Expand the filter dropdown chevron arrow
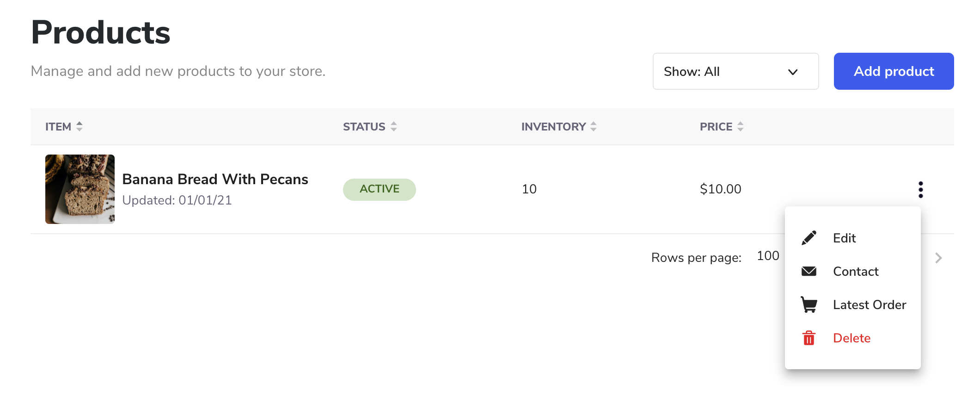Image resolution: width=980 pixels, height=397 pixels. pos(793,72)
